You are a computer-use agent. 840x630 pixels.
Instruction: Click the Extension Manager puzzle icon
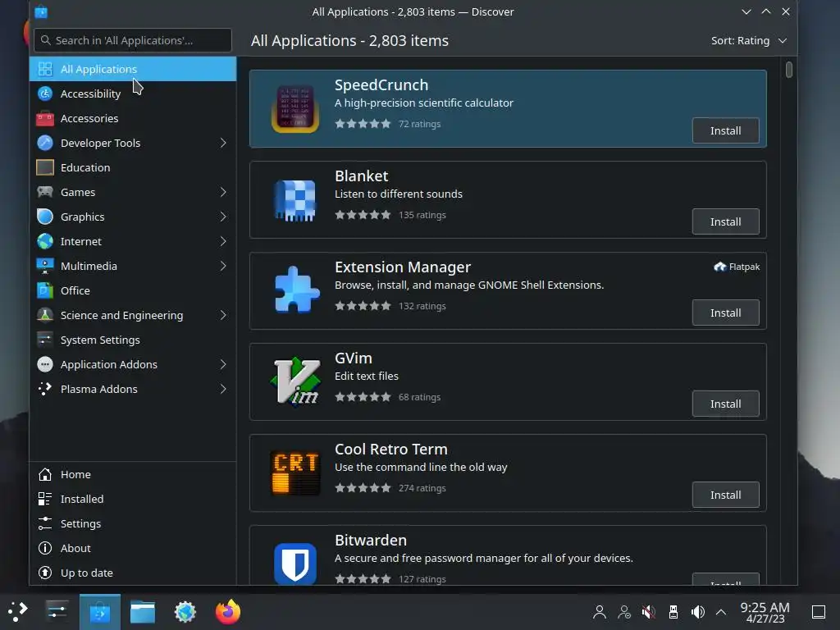[296, 290]
